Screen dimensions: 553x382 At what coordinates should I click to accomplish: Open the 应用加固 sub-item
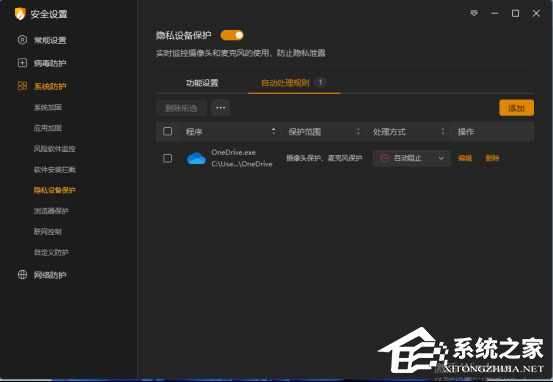[48, 128]
